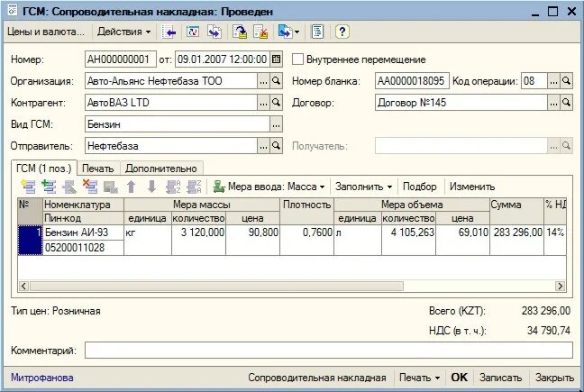The height and width of the screenshot is (392, 584).
Task: Click the Митрофанова user link
Action: [x=42, y=378]
